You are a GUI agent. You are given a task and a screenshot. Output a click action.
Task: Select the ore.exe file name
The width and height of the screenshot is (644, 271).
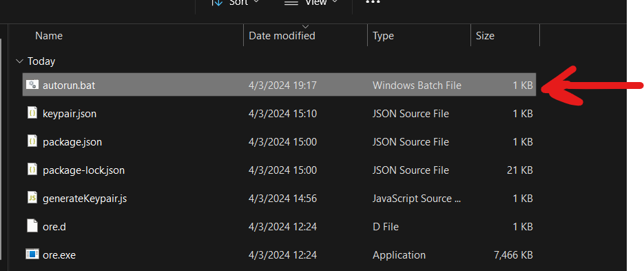[59, 255]
